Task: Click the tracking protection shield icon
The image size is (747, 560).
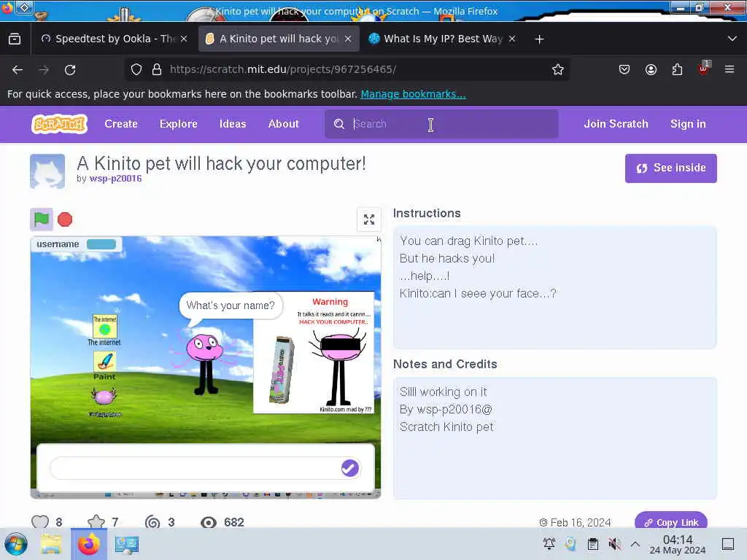Action: click(x=136, y=69)
